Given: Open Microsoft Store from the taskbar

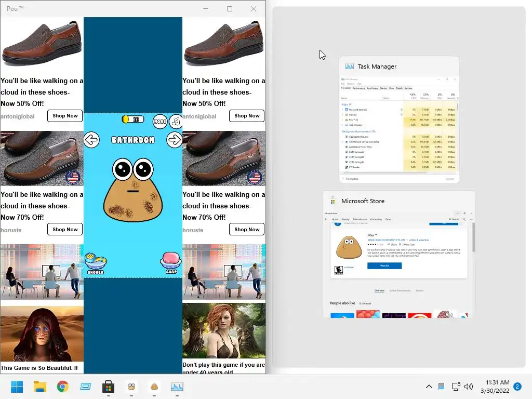Looking at the screenshot, I should point(108,387).
